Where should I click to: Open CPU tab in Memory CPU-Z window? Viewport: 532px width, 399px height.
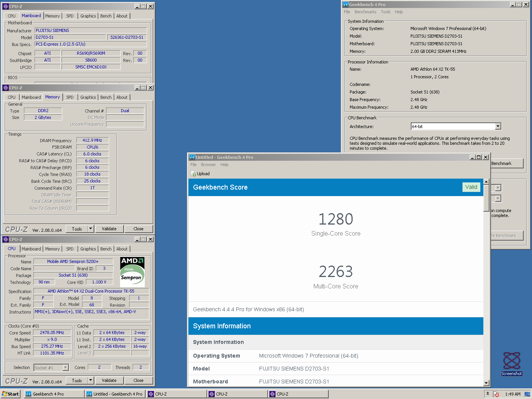12,97
